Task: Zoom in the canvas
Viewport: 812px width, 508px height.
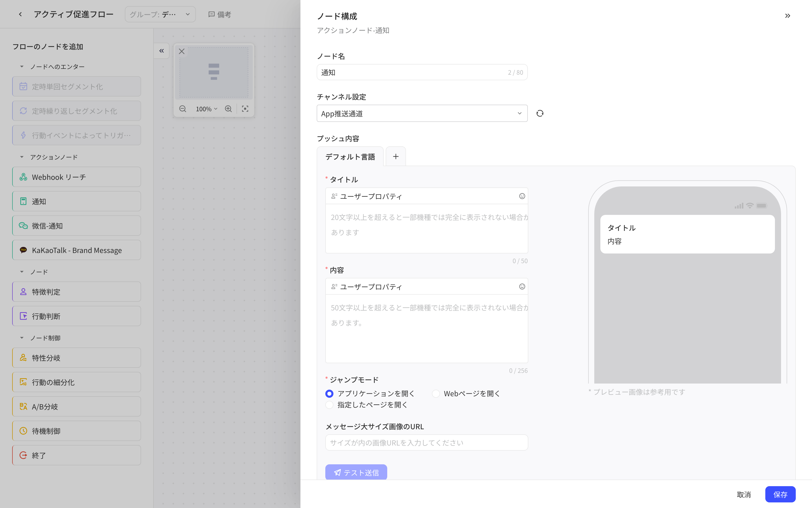Action: (228, 109)
